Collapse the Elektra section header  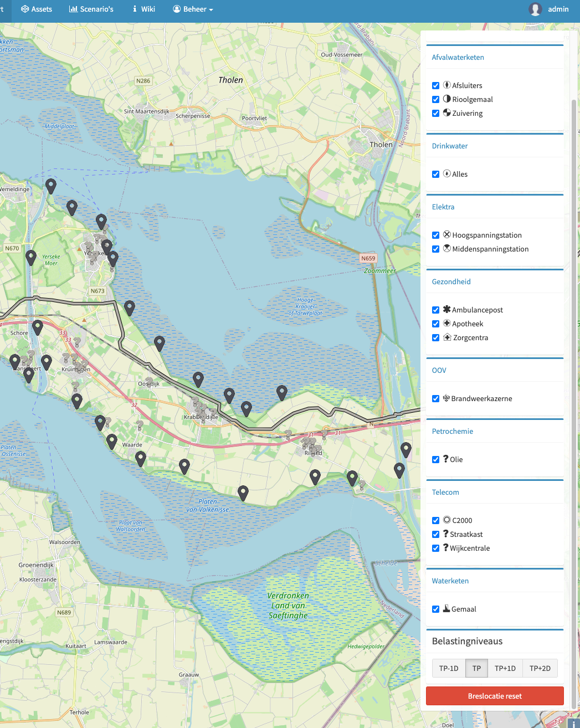coord(443,207)
